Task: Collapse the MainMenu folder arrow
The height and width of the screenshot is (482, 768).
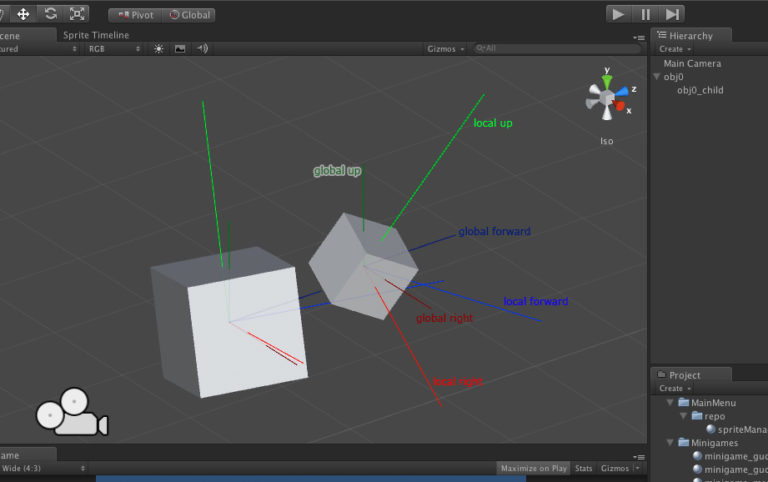Action: point(670,402)
